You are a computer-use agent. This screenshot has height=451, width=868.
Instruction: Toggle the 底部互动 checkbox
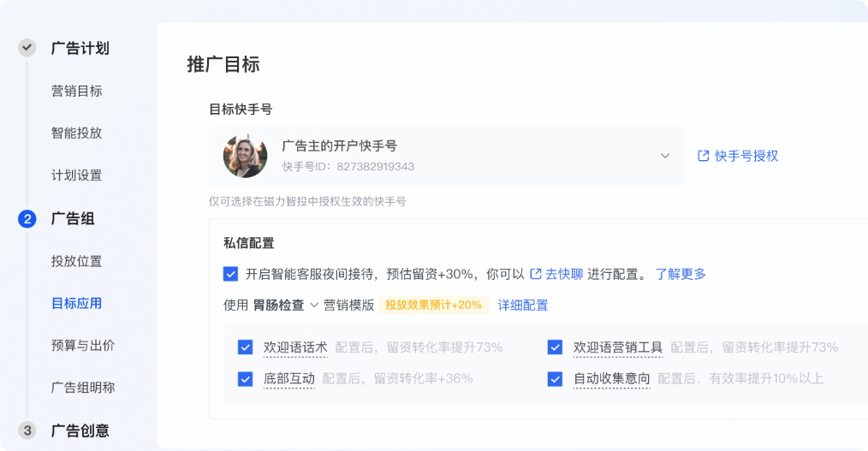(245, 379)
